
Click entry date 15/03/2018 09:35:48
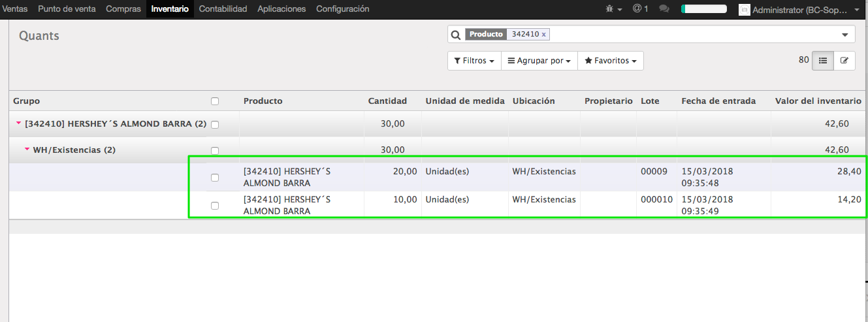pos(707,177)
